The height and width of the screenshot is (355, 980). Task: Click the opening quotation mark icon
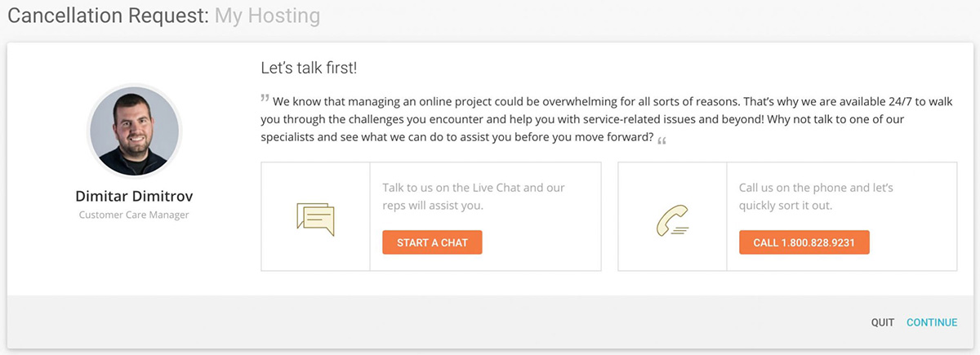pyautogui.click(x=265, y=100)
